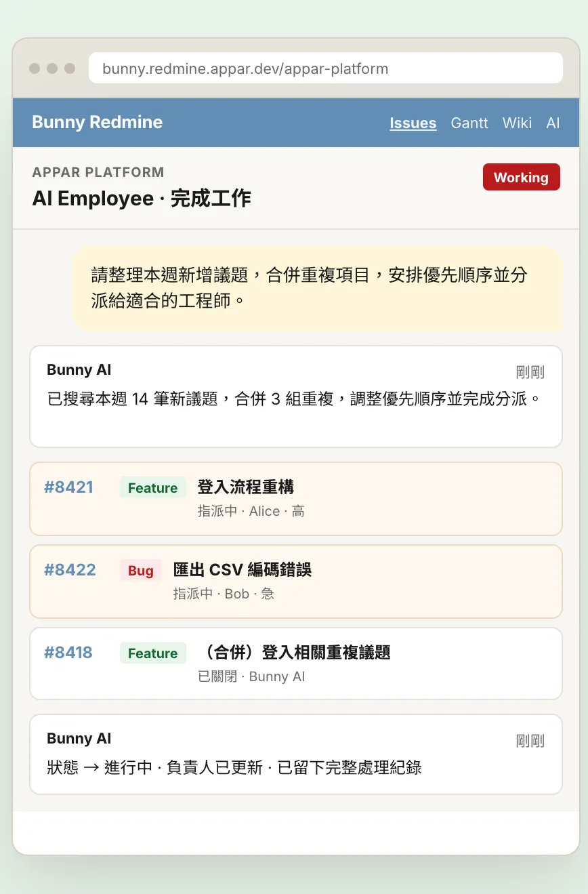Click the Bunny AI summary reply card

pyautogui.click(x=296, y=397)
